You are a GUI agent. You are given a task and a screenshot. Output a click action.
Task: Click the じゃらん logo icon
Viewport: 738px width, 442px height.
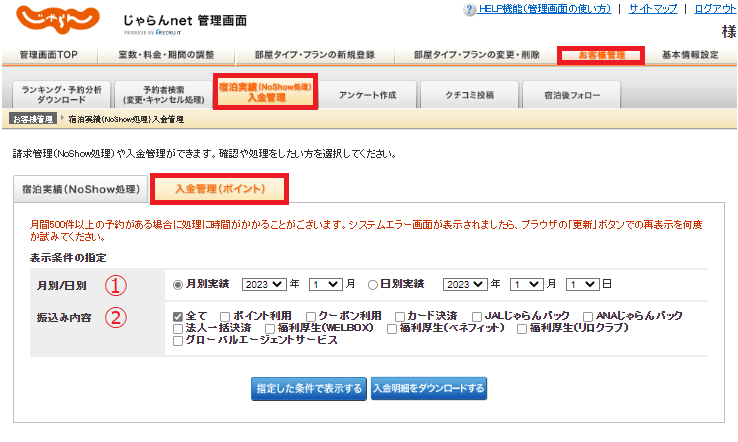(60, 20)
